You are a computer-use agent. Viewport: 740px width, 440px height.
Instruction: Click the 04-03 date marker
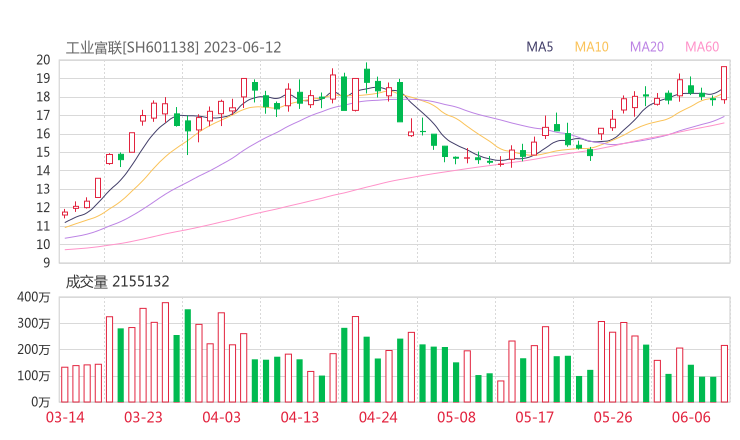pos(223,418)
